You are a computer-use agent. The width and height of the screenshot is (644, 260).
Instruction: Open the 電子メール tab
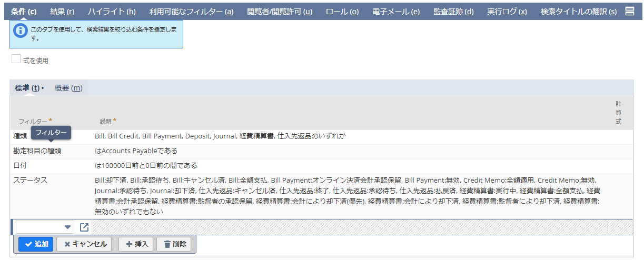point(395,11)
